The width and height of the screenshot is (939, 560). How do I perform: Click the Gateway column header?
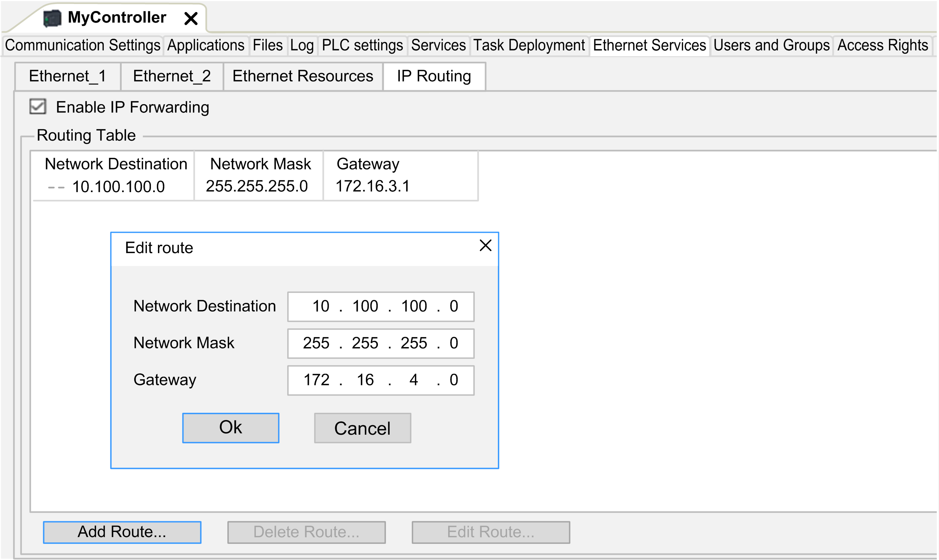point(368,164)
